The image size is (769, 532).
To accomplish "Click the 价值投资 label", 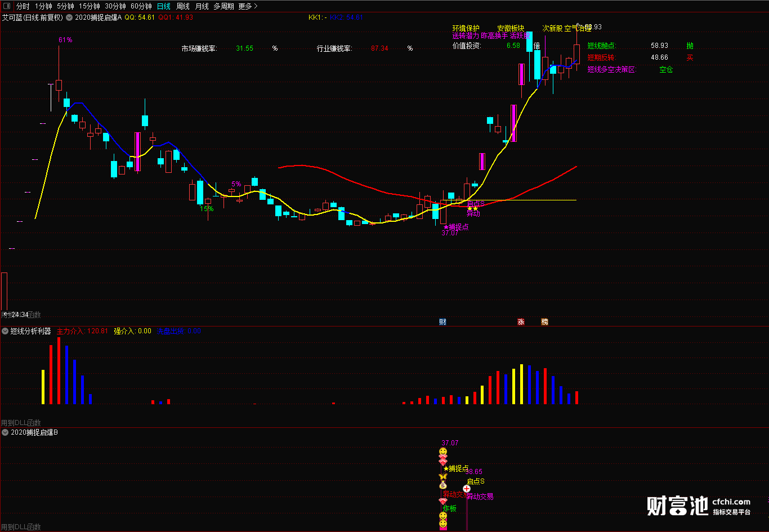I will click(x=467, y=46).
